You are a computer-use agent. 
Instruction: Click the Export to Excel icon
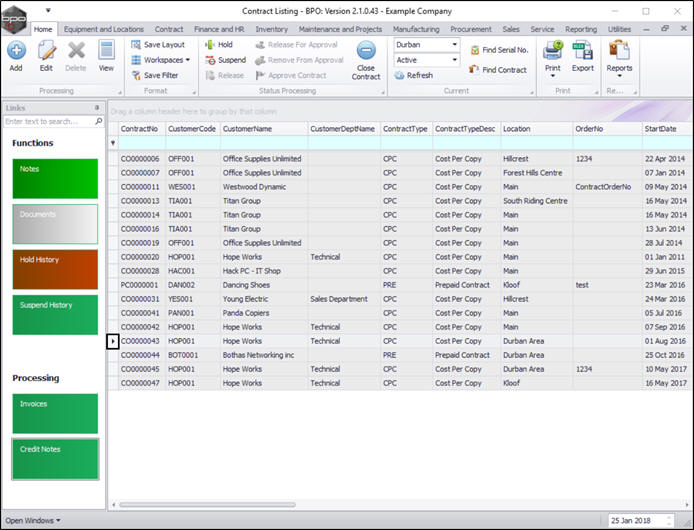(582, 52)
